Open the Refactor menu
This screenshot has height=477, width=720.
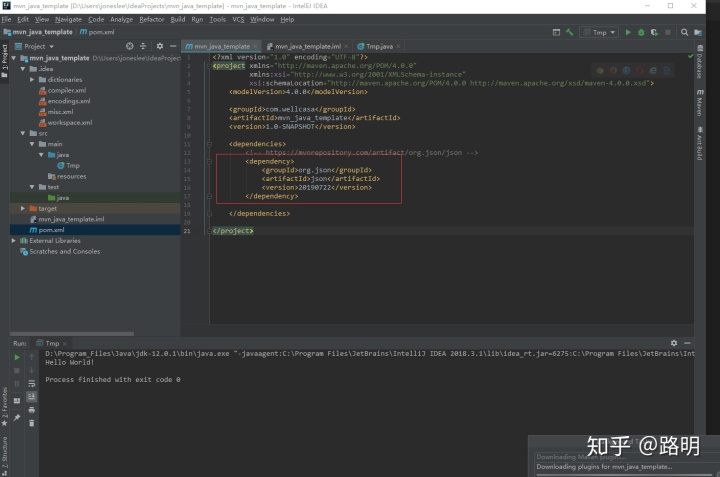pyautogui.click(x=152, y=19)
